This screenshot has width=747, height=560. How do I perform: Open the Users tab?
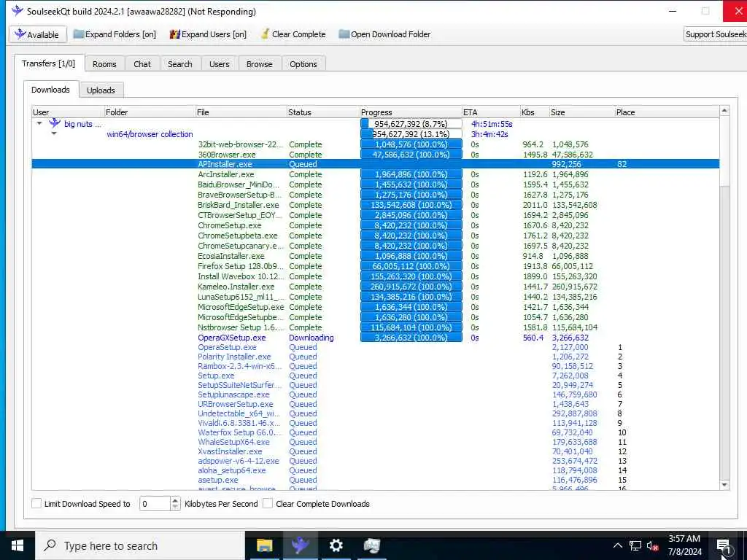[x=219, y=64]
